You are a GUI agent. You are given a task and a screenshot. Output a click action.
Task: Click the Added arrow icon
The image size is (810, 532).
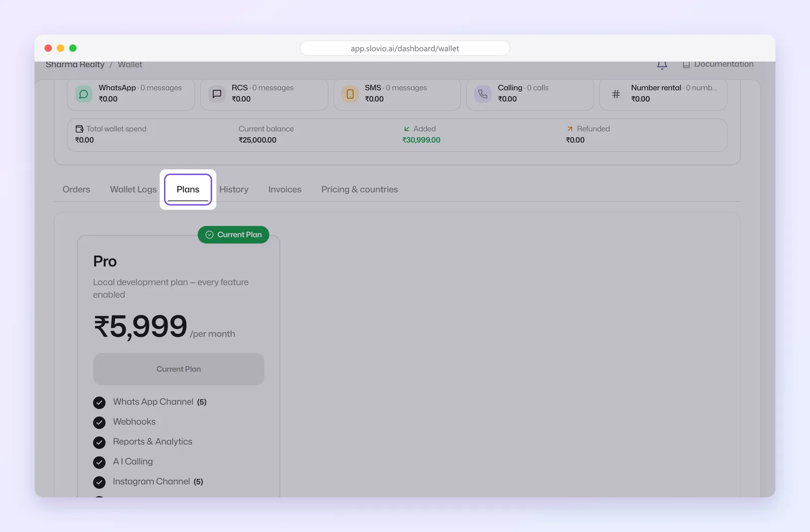407,129
